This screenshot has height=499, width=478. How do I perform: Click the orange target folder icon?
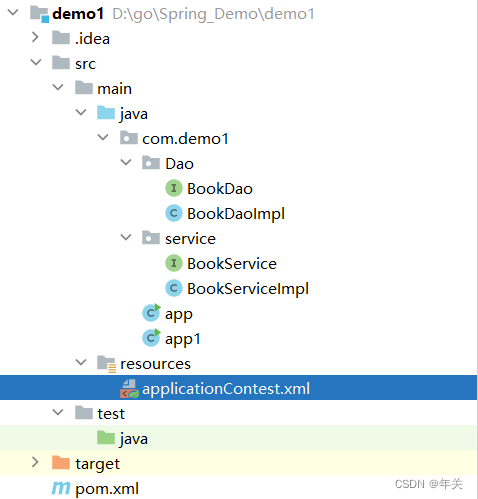[61, 462]
